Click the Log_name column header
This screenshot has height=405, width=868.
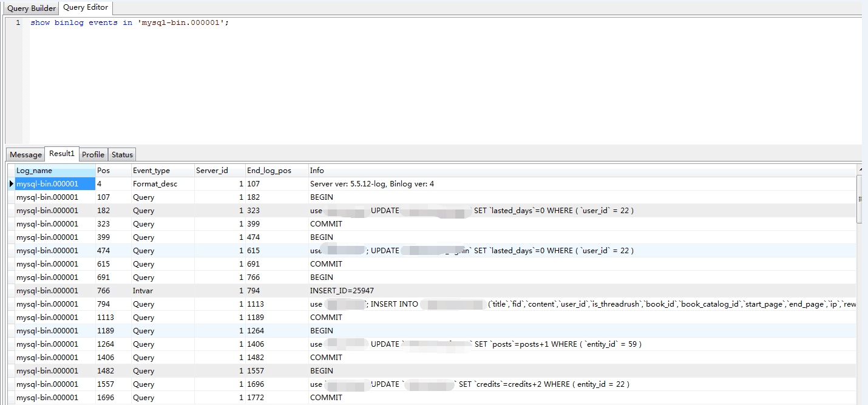[x=55, y=171]
